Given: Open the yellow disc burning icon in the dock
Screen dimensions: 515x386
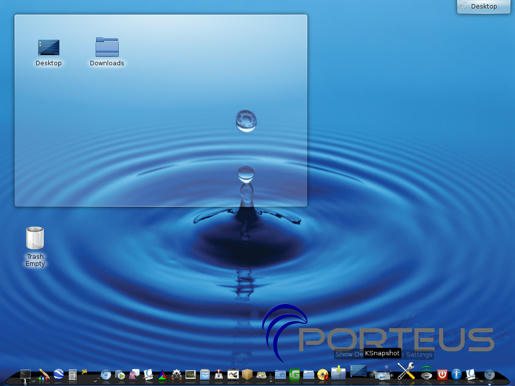Looking at the screenshot, I should tap(322, 375).
